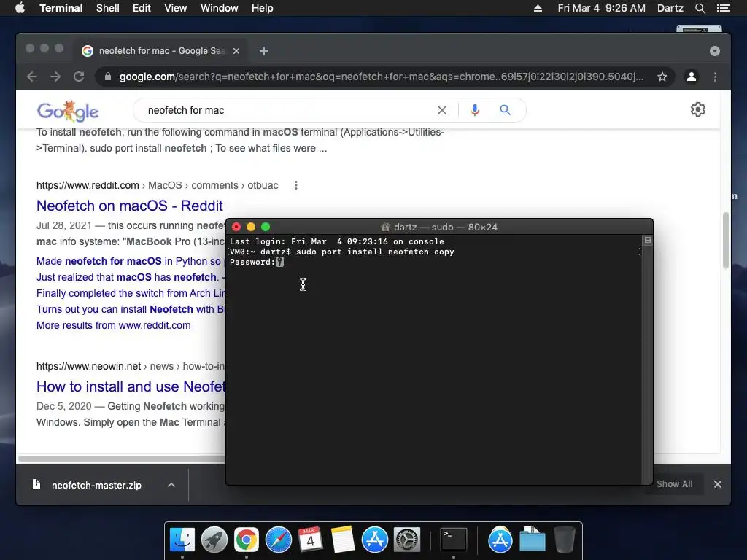747x560 pixels.
Task: Open Calendar from the Dock
Action: coord(310,540)
